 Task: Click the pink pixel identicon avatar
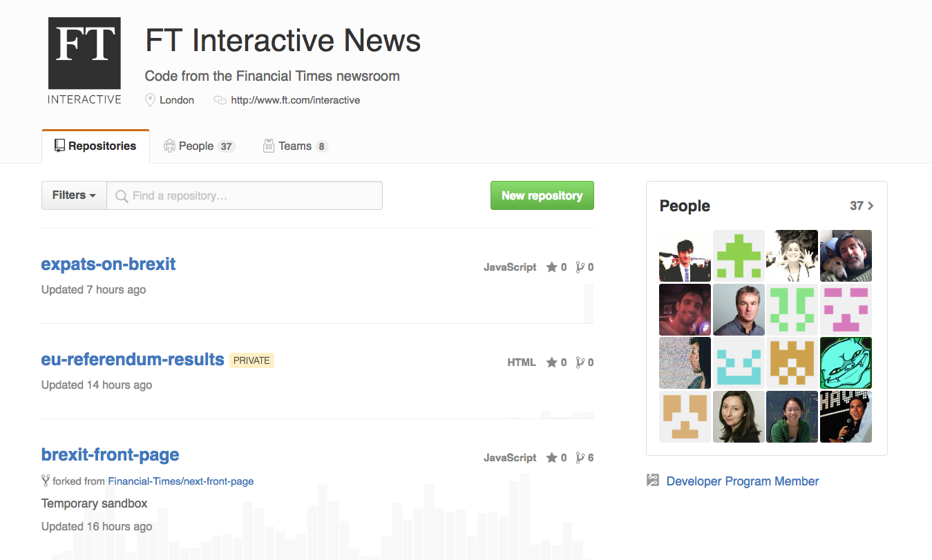coord(846,309)
